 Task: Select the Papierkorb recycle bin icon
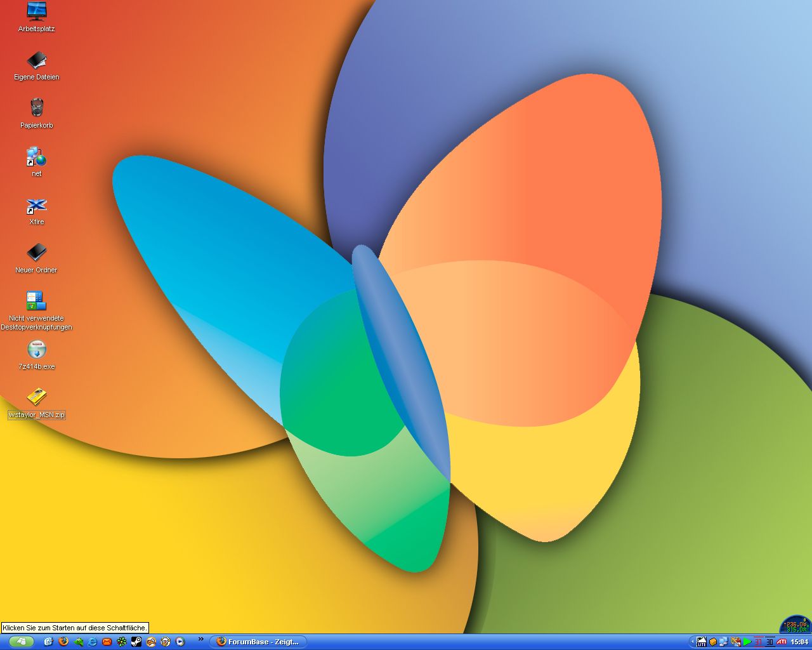coord(36,114)
